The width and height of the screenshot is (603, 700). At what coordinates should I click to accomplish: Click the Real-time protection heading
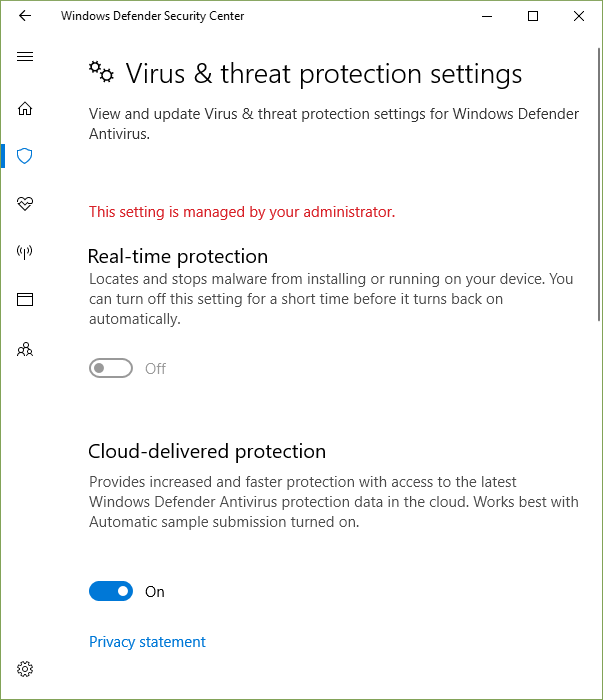click(x=178, y=256)
